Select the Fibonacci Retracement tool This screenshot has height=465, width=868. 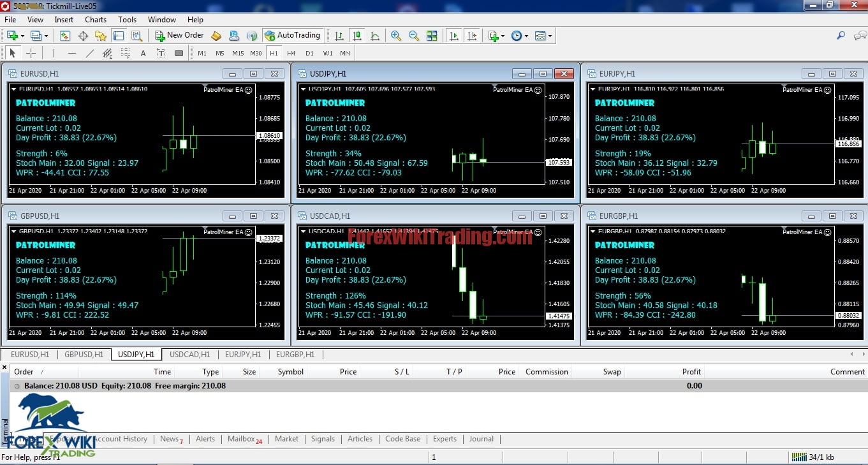pos(125,53)
